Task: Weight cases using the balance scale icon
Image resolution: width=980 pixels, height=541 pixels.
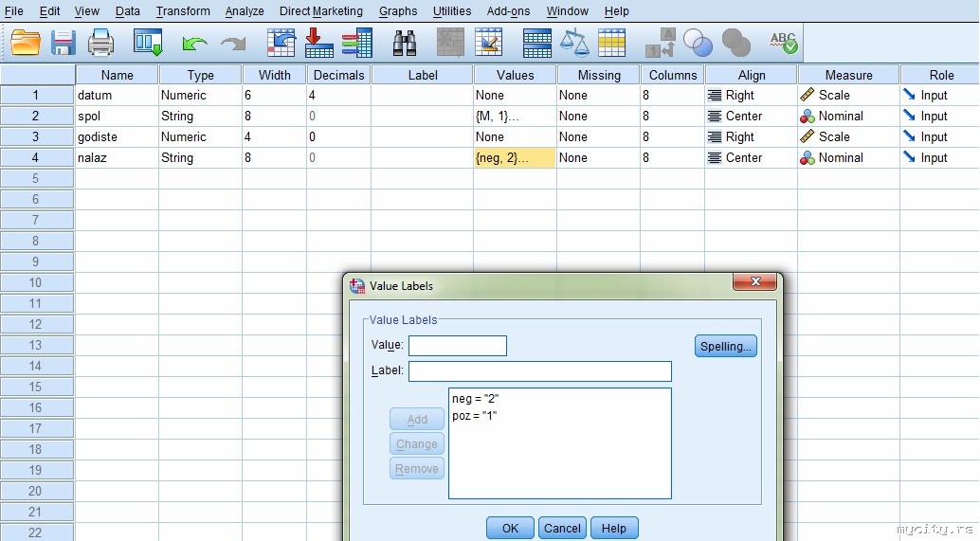Action: point(574,43)
